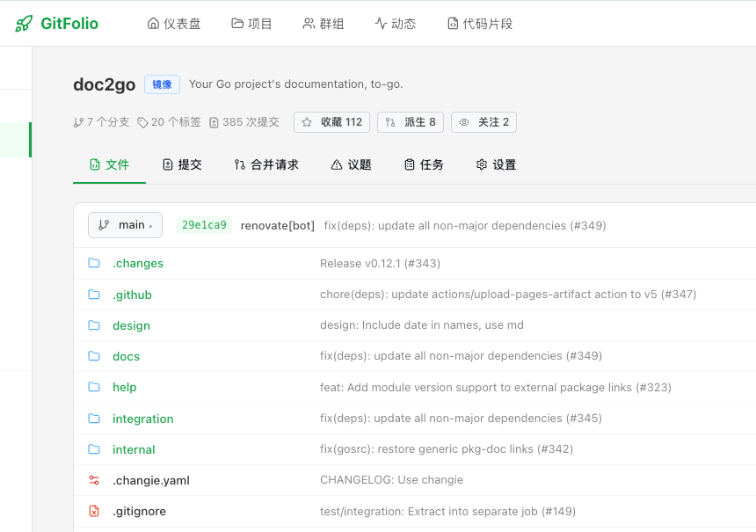Screen dimensions: 756x532
Task: Switch to the 设置 settings tab
Action: coord(496,165)
